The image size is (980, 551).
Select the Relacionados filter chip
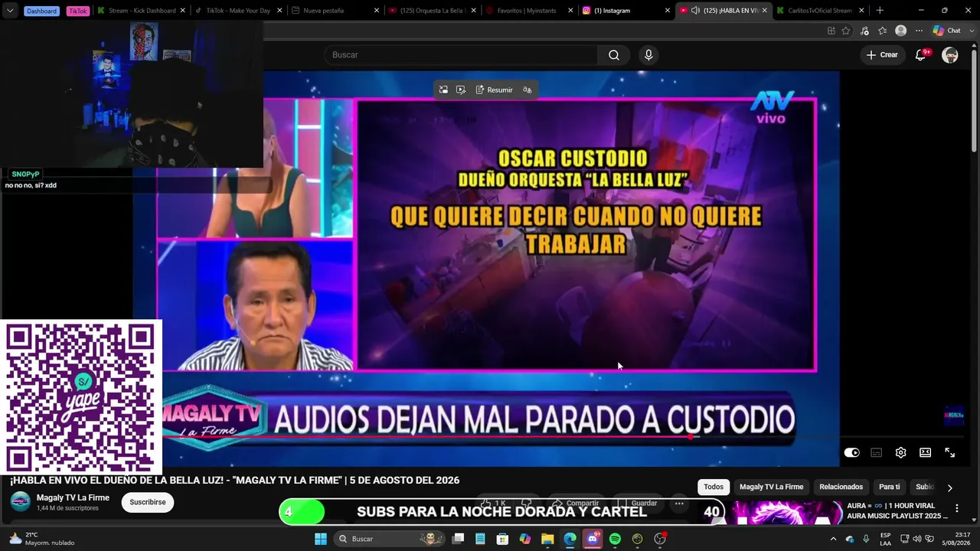pyautogui.click(x=841, y=487)
